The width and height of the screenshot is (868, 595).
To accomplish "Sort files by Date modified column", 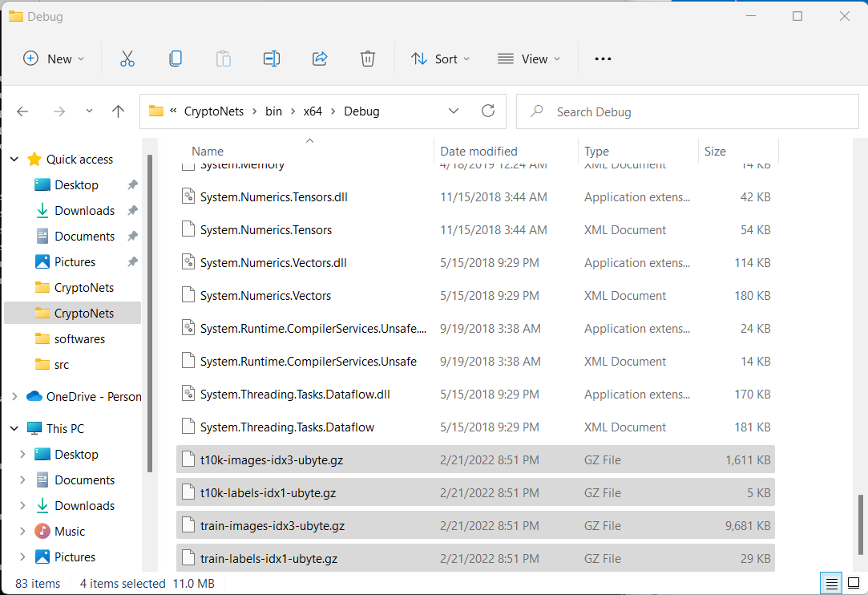I will 478,151.
